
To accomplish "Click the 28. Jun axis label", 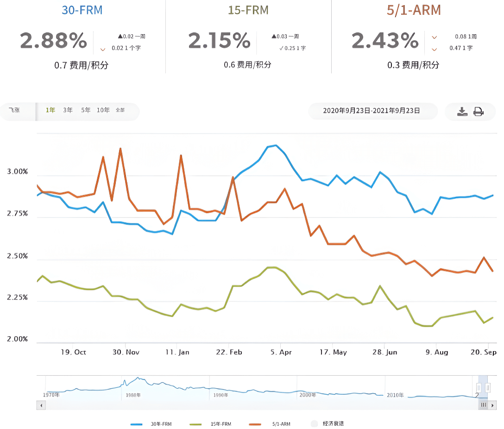I will click(x=385, y=352).
